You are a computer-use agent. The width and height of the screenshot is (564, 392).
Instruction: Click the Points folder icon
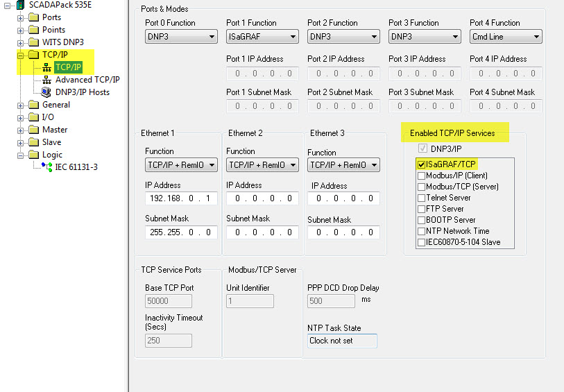tap(34, 30)
